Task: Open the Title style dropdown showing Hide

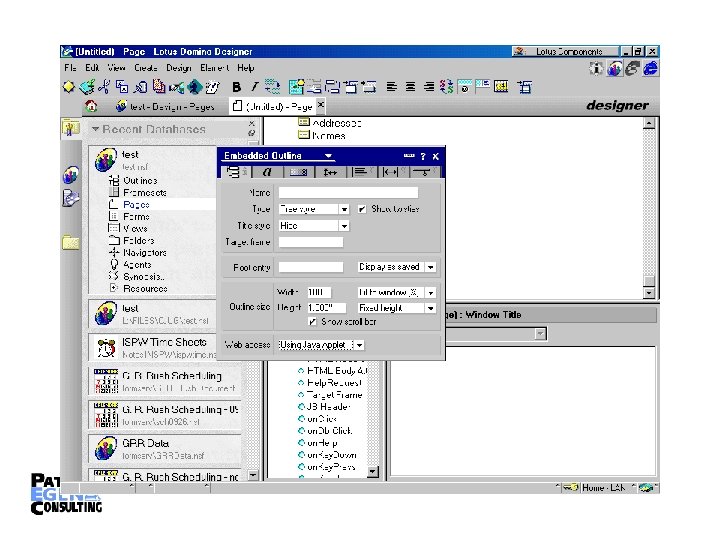Action: tap(344, 226)
